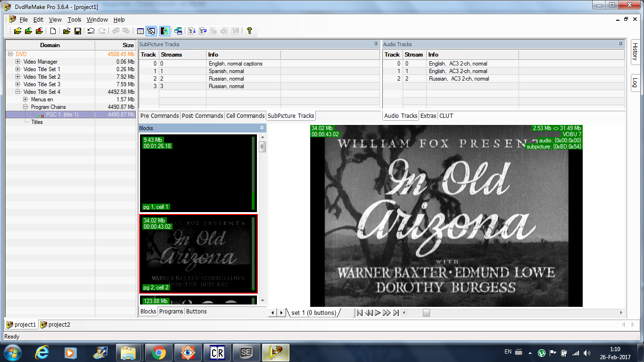Toggle the multi-window layout view icon
The image size is (644, 362).
[x=151, y=31]
